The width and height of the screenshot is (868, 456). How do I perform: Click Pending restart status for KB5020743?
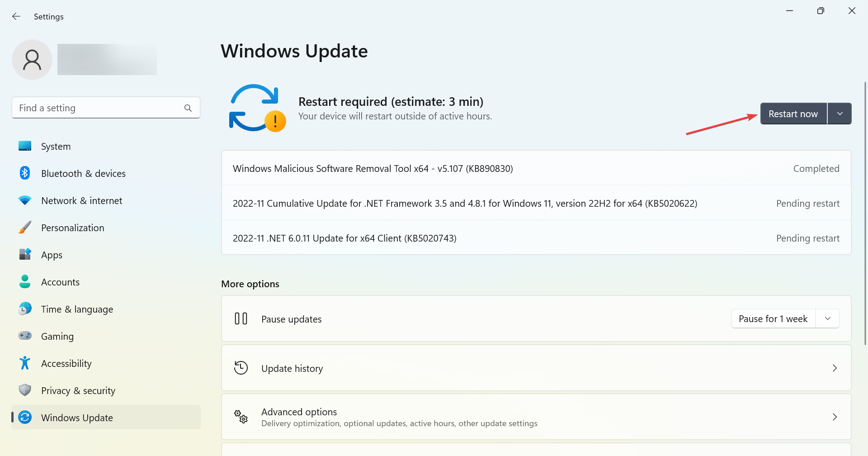click(x=808, y=238)
